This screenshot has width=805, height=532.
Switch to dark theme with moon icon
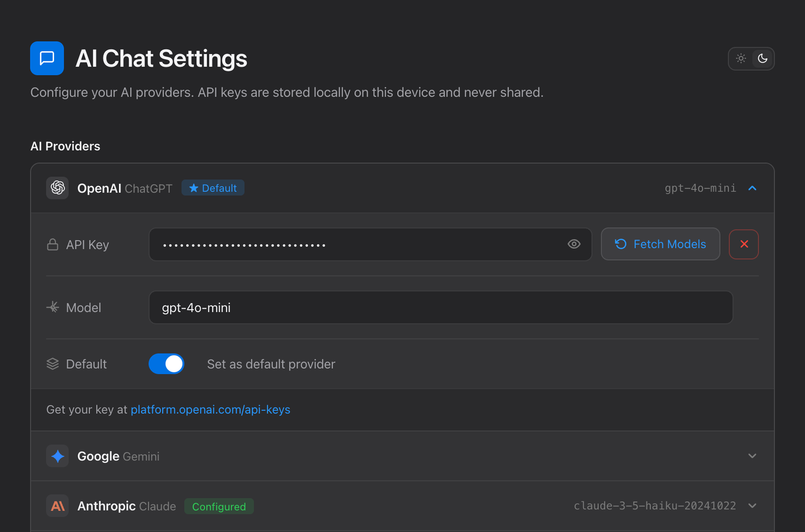(x=762, y=59)
